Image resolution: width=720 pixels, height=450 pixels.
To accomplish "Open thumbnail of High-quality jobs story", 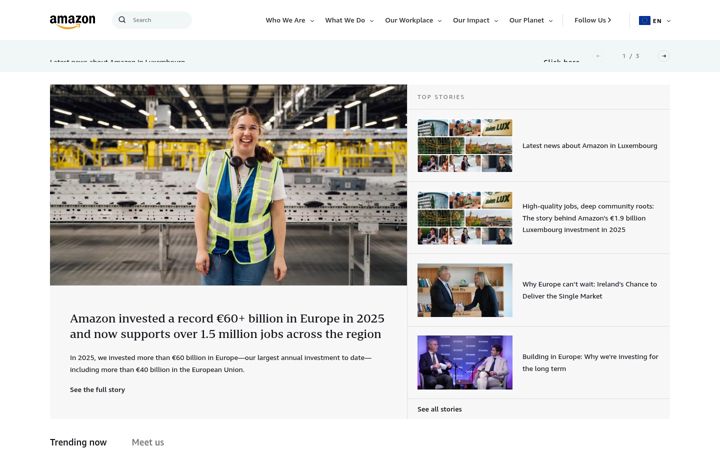I will (465, 218).
